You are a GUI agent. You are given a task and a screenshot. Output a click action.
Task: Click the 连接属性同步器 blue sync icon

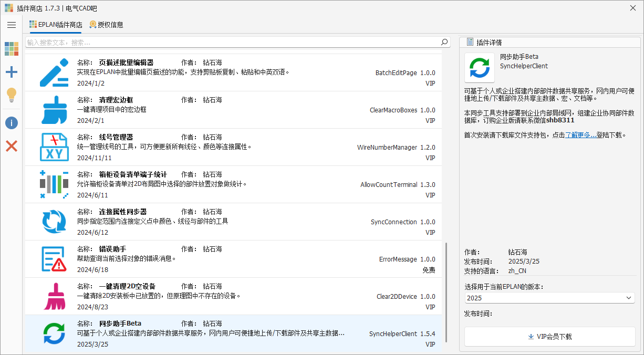click(x=54, y=222)
